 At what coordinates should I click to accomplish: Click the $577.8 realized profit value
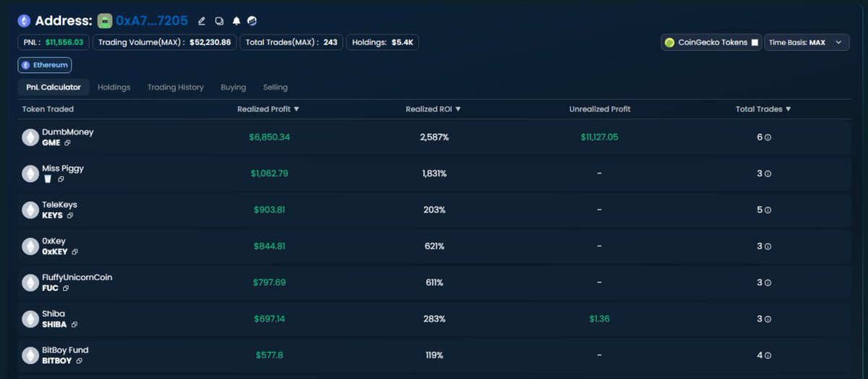click(x=269, y=356)
